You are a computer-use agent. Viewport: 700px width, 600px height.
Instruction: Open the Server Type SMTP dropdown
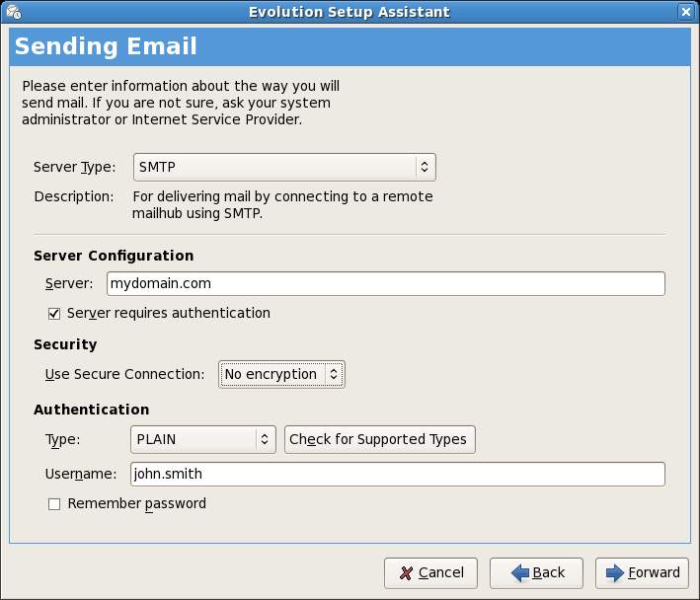[x=283, y=167]
